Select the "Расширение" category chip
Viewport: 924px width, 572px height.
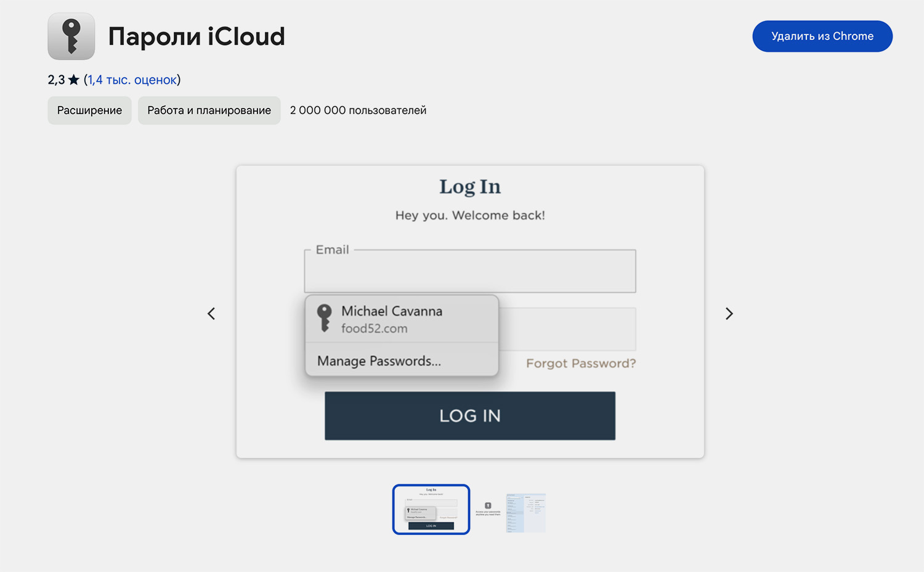tap(90, 110)
